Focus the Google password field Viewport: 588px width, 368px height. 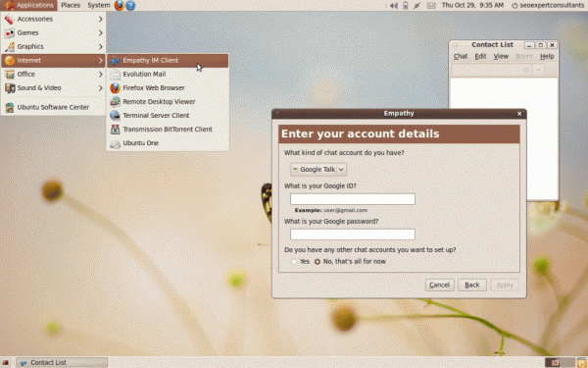click(353, 235)
